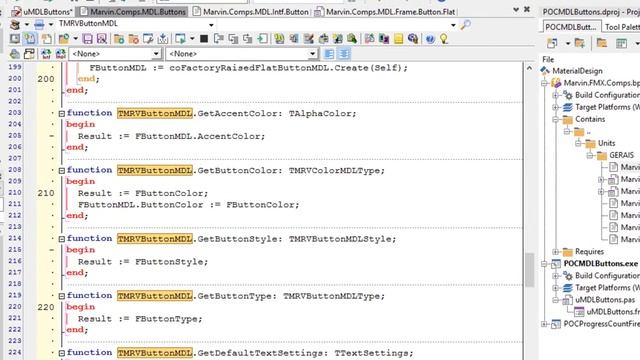Click the New Items page icon
The image size is (640, 360).
pos(47,39)
